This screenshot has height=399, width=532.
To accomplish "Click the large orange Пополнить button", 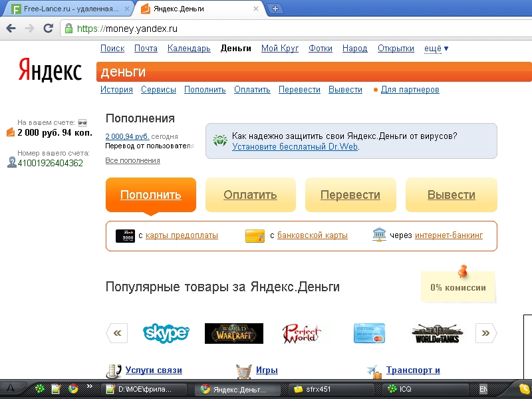I will point(151,195).
